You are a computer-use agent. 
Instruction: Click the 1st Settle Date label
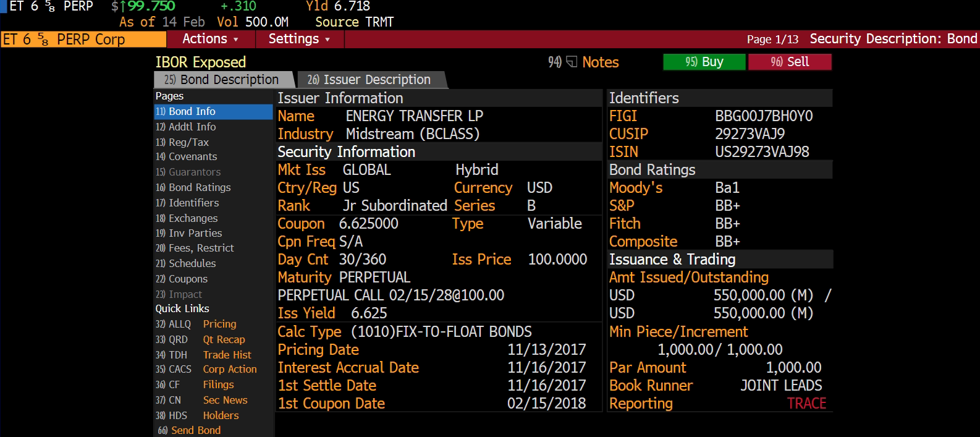click(327, 386)
